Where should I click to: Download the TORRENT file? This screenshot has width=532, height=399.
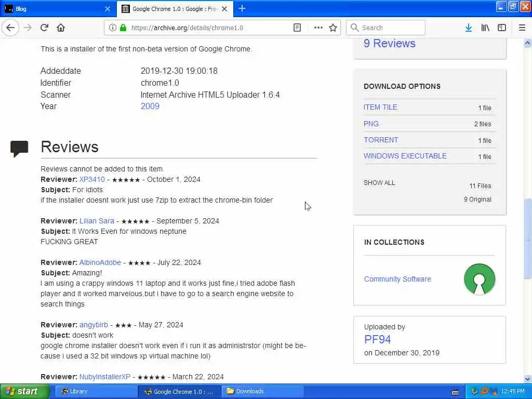click(x=381, y=140)
